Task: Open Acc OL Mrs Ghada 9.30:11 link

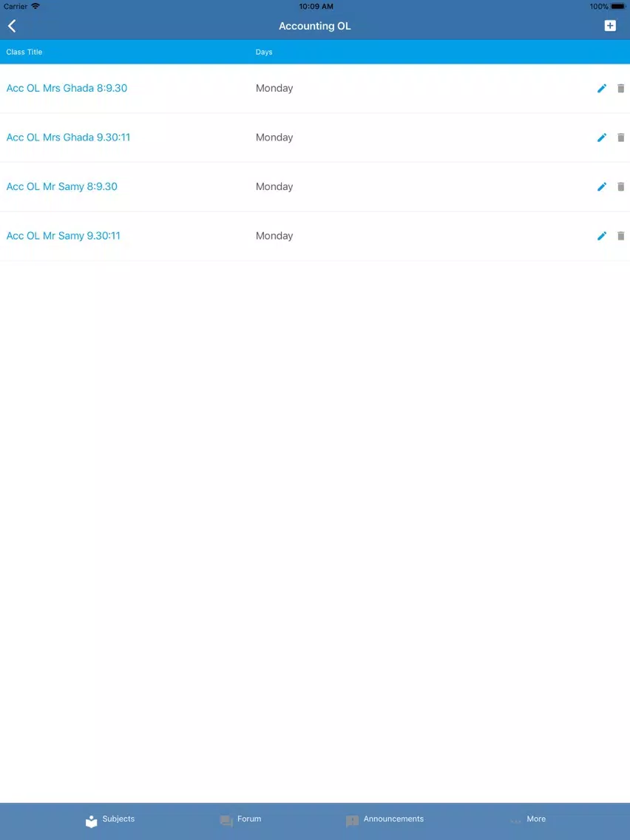Action: pyautogui.click(x=68, y=138)
